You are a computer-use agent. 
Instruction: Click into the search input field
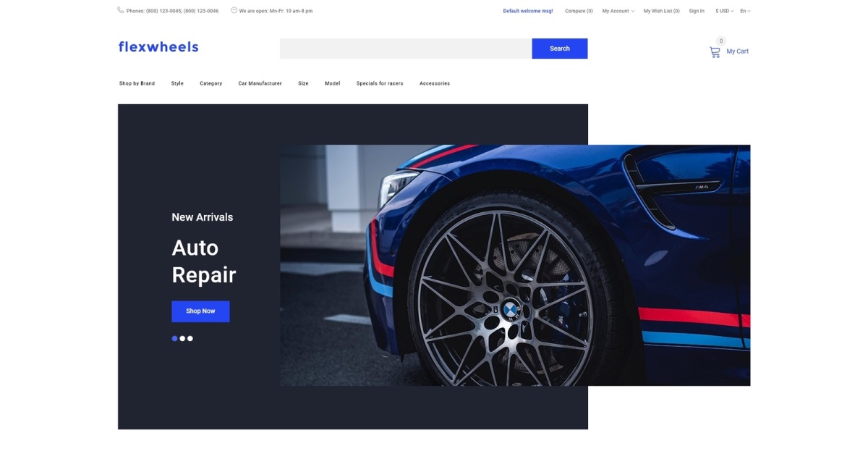pos(406,49)
